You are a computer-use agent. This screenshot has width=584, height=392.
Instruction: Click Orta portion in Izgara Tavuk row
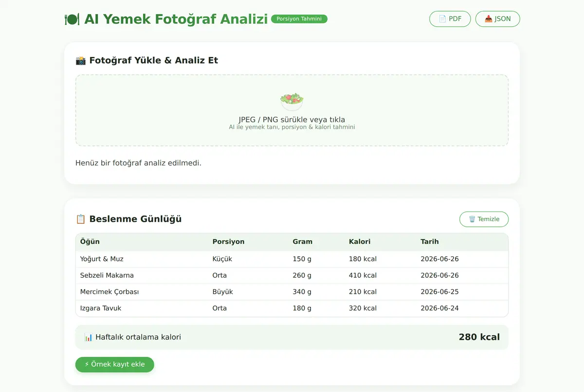pyautogui.click(x=220, y=308)
